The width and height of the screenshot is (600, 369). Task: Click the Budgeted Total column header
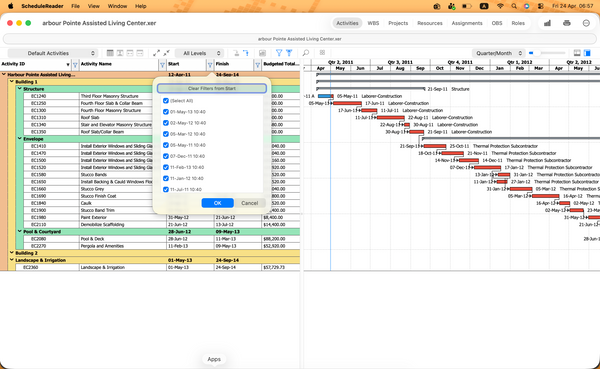(281, 64)
